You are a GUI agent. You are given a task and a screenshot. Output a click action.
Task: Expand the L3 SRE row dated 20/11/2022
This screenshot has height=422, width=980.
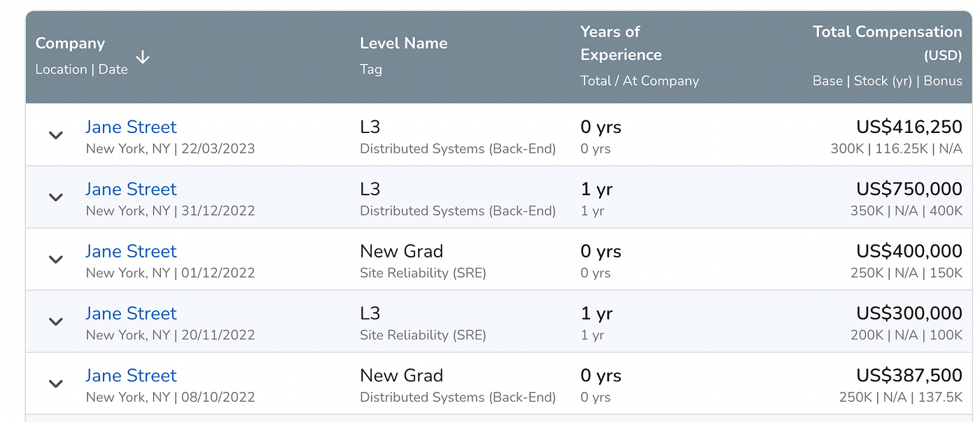pos(55,321)
